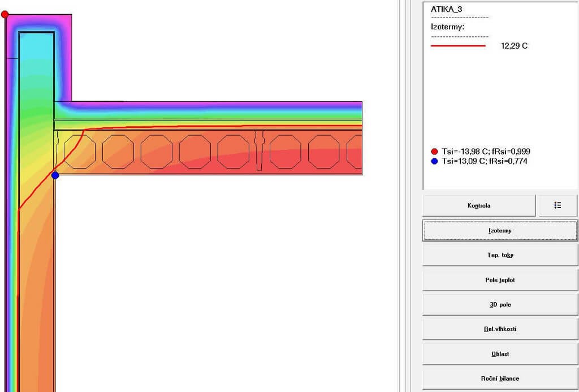Viewport: 579px width, 392px height.
Task: Click the 12,29 C isotherm value label
Action: (514, 46)
